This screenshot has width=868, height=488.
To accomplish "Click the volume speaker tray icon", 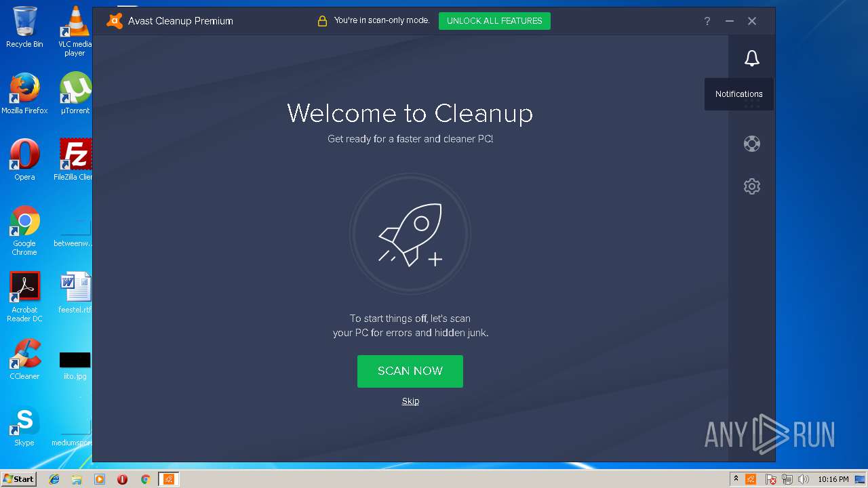I will 804,479.
